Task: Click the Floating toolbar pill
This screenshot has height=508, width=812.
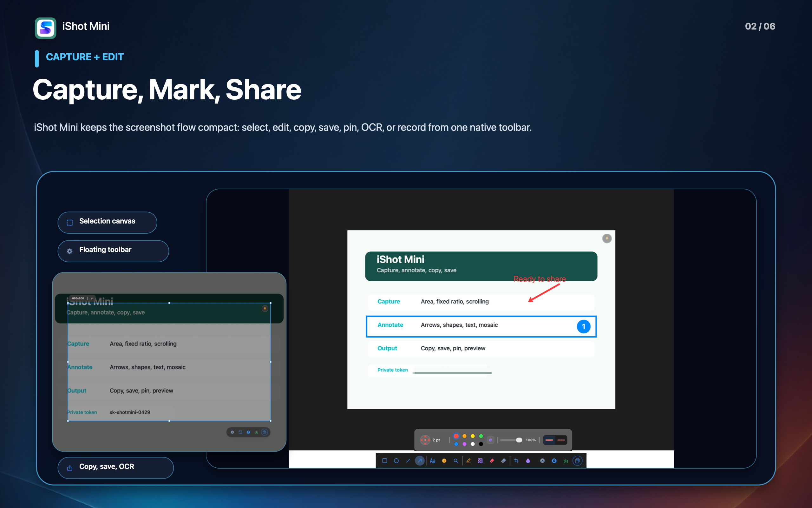Action: (x=113, y=251)
